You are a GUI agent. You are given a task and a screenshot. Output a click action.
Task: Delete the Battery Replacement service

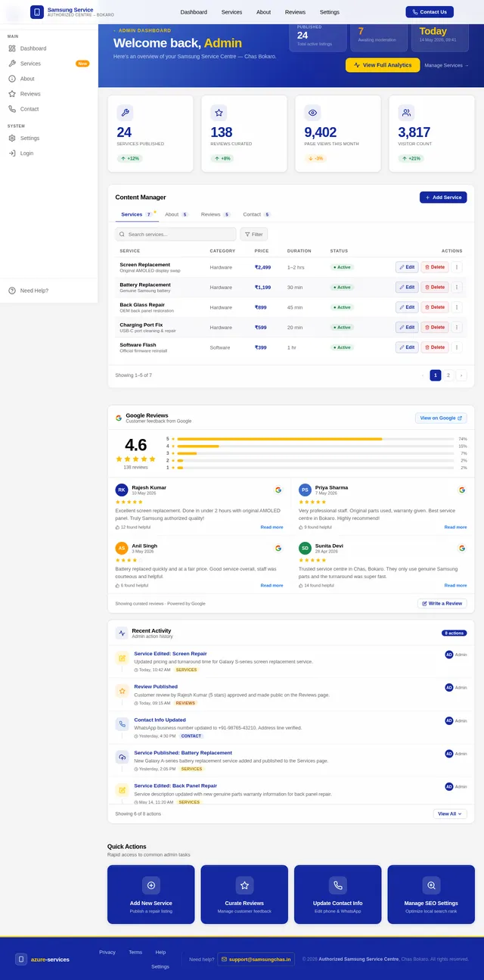435,288
